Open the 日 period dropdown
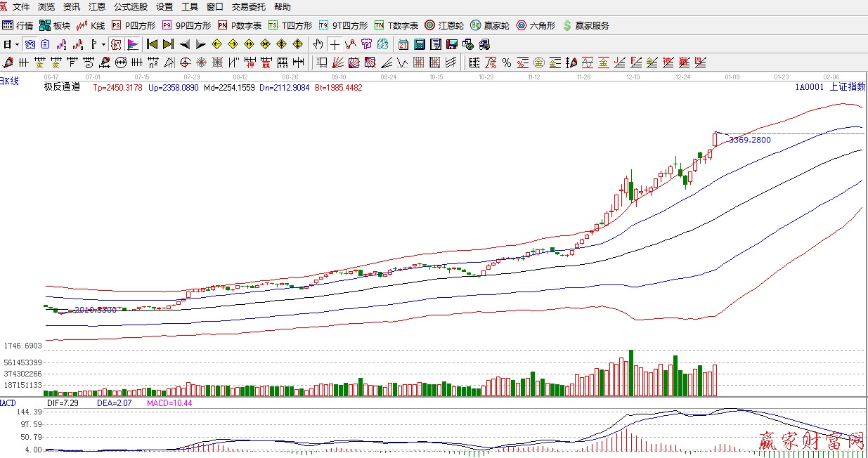 pyautogui.click(x=10, y=44)
